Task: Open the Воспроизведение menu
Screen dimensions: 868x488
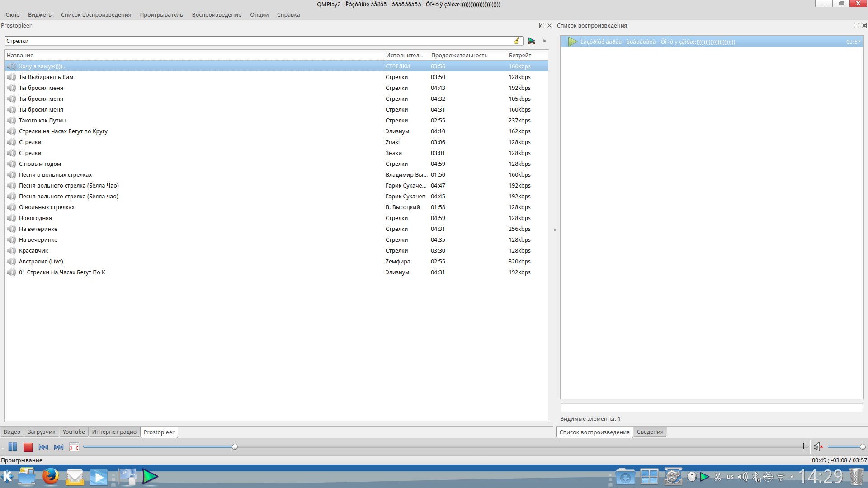Action: pos(217,14)
